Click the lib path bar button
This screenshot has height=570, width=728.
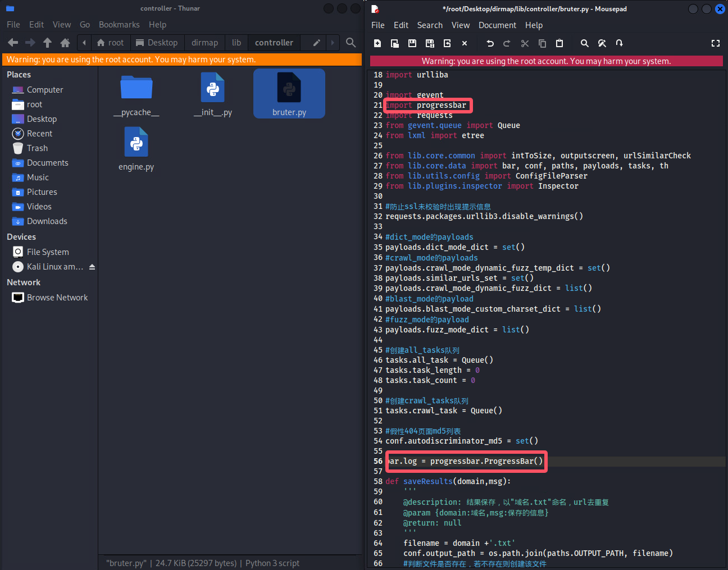(x=236, y=43)
